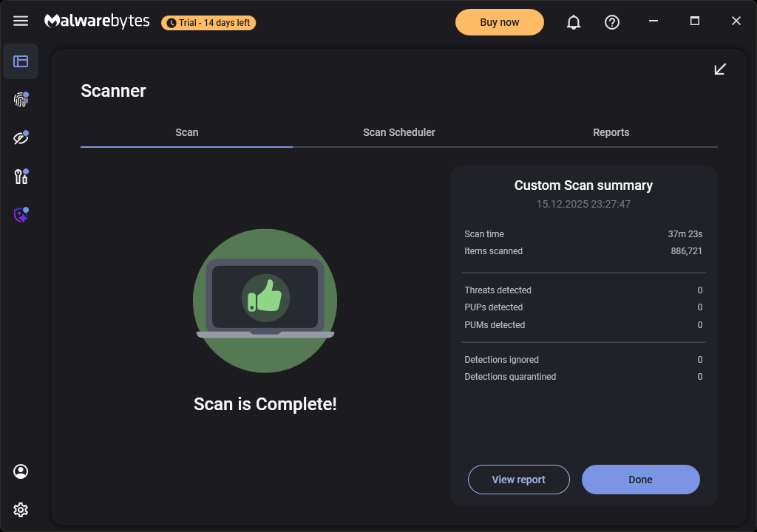Collapse the Scanner panel with arrow icon
The image size is (757, 532).
(x=720, y=69)
